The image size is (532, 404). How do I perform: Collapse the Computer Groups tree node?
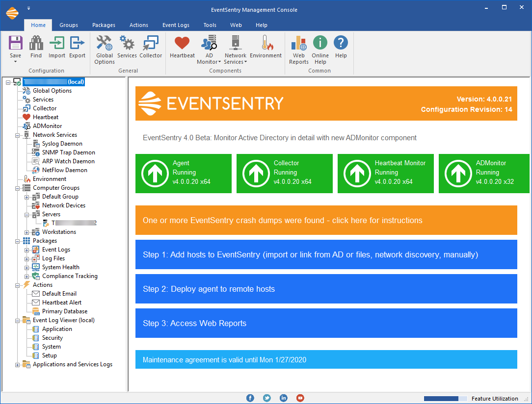pyautogui.click(x=17, y=188)
